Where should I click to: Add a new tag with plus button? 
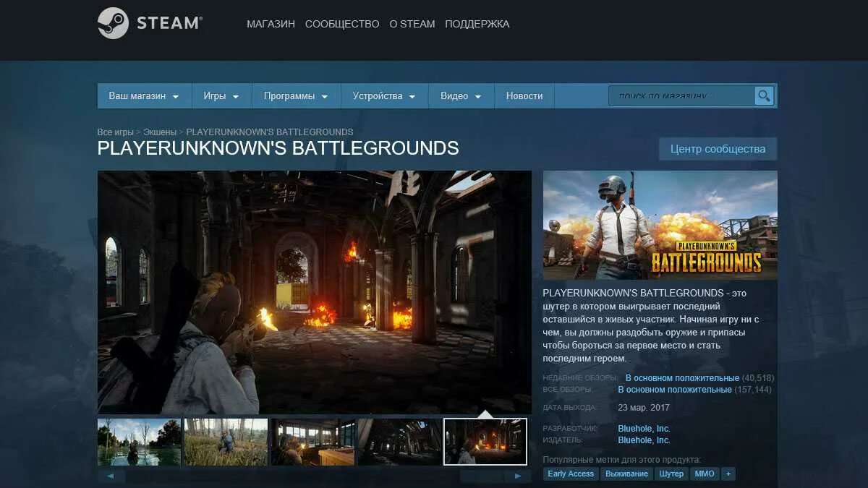click(728, 474)
